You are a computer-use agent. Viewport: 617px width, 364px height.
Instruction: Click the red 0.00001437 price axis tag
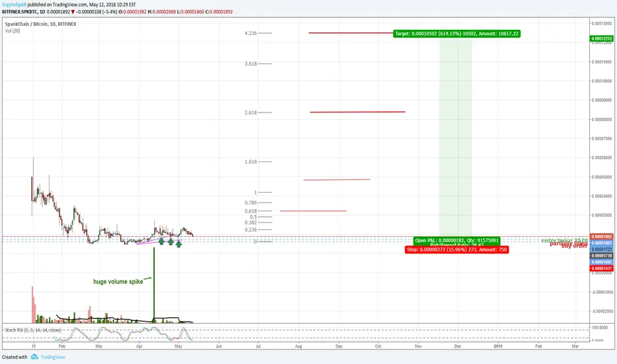602,269
